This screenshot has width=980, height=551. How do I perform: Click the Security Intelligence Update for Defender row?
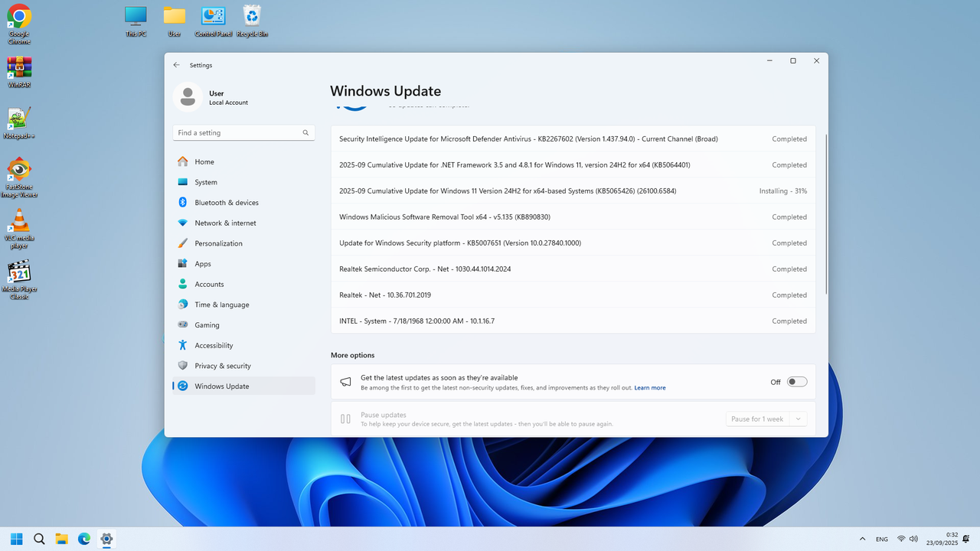(573, 139)
